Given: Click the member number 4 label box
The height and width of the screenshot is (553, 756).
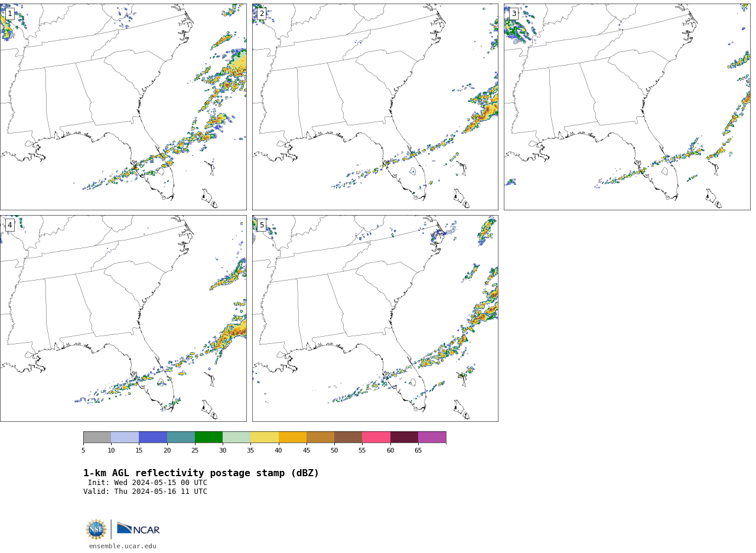Looking at the screenshot, I should point(9,225).
